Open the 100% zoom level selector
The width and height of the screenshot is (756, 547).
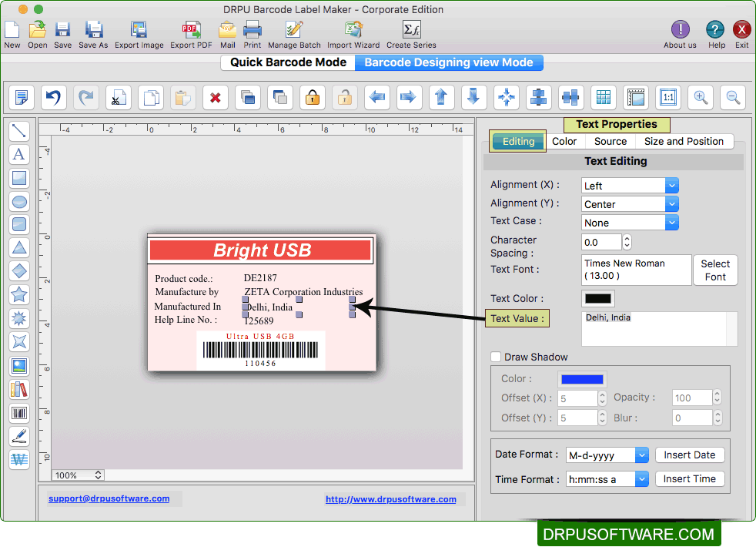(x=78, y=475)
